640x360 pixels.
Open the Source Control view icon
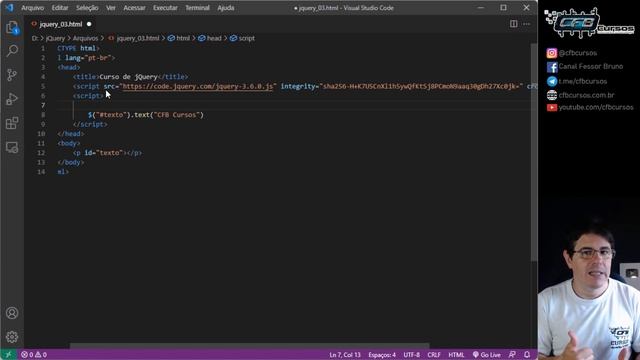point(12,75)
